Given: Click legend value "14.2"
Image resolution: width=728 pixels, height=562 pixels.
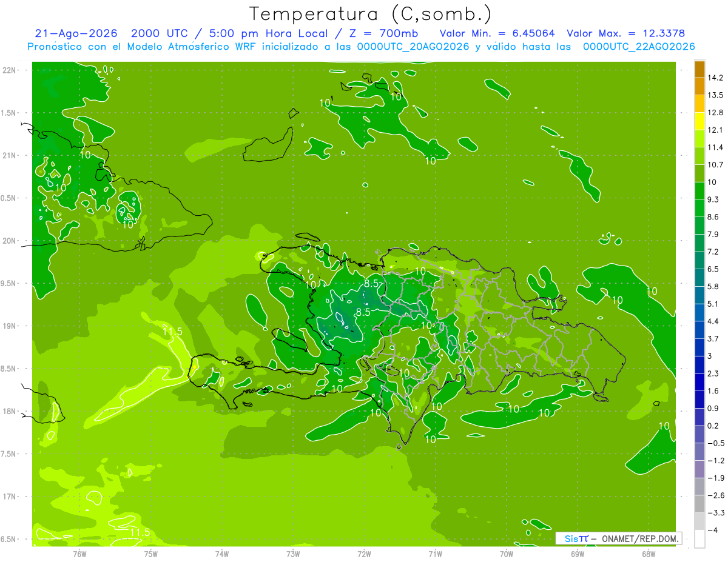Looking at the screenshot, I should [x=716, y=78].
